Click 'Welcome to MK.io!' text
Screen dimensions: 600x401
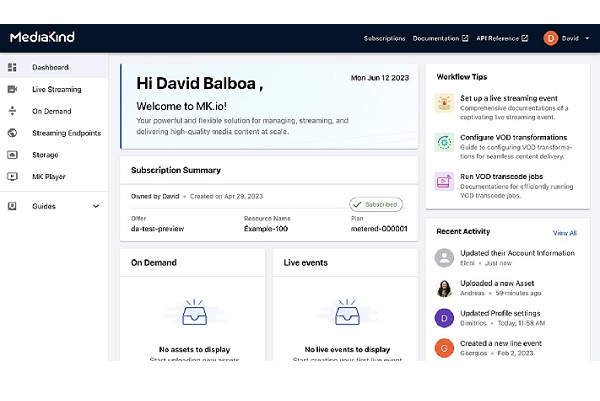click(181, 106)
